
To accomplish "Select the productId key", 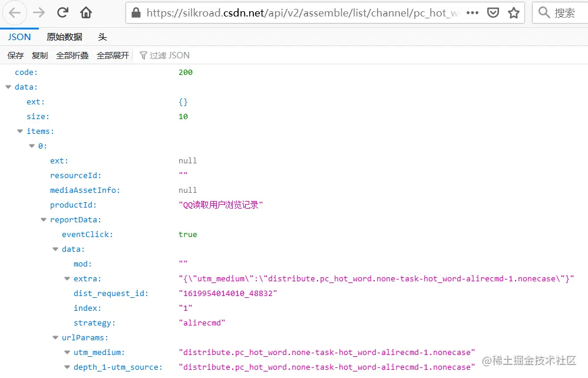I will pos(73,205).
